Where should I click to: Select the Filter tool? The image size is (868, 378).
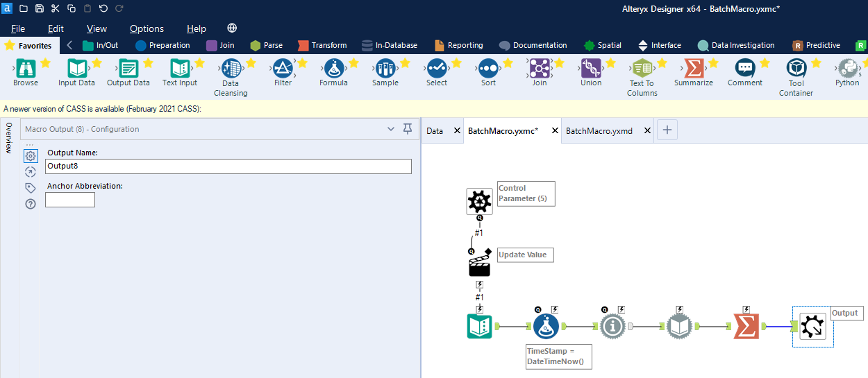(283, 68)
